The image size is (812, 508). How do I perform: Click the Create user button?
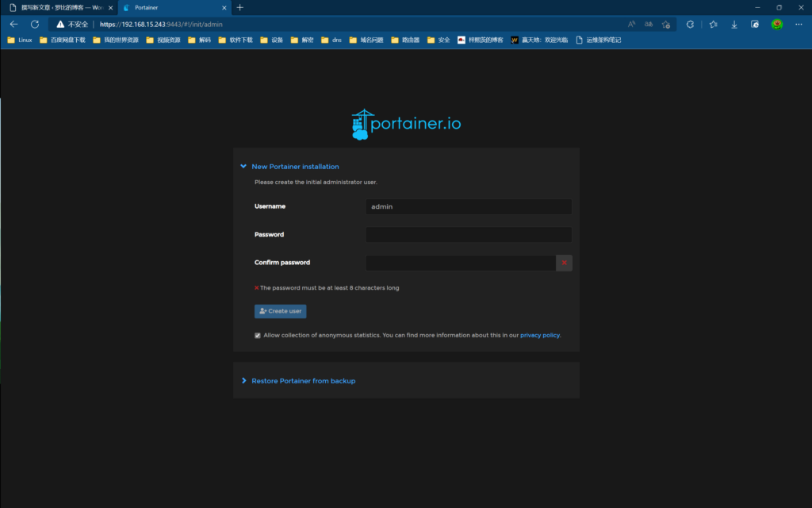tap(280, 311)
